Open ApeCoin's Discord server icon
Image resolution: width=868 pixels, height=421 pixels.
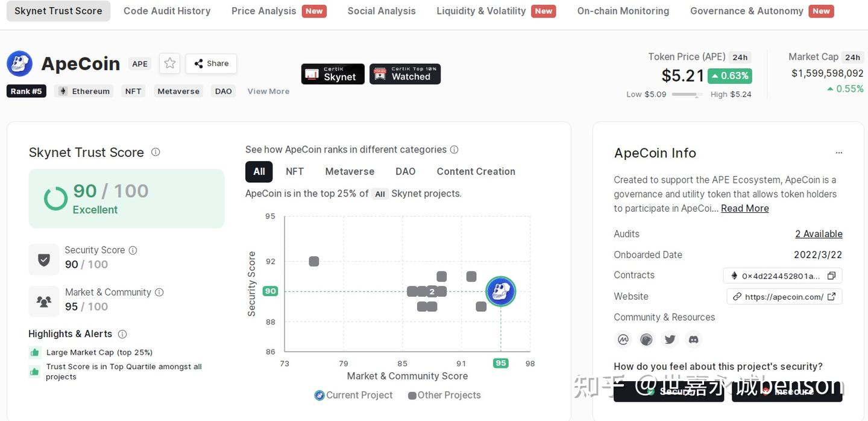pyautogui.click(x=694, y=340)
